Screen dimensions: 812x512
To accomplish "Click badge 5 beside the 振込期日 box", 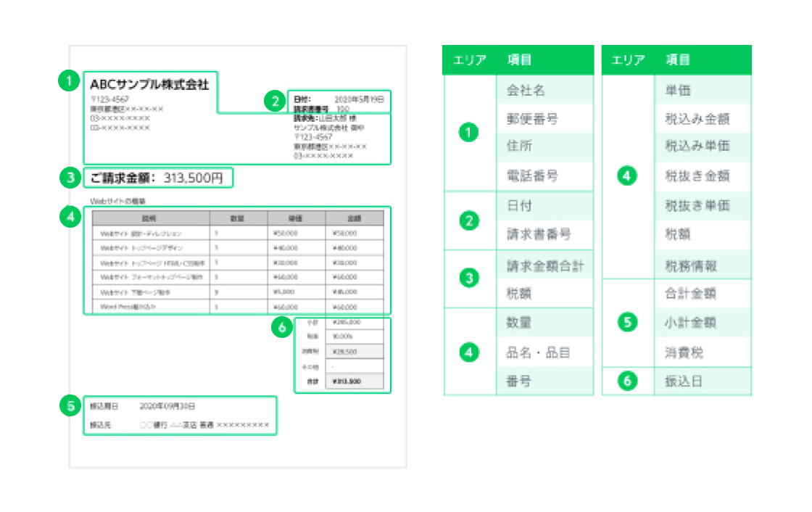I will [67, 406].
